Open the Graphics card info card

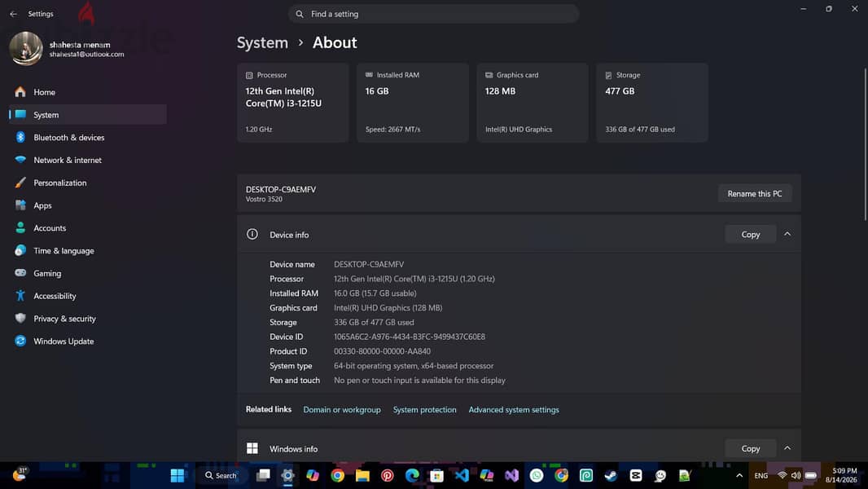[x=533, y=103]
